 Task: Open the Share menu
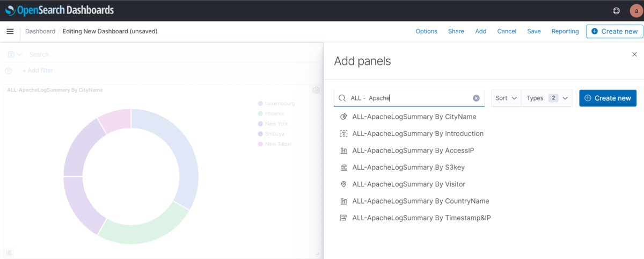point(456,32)
